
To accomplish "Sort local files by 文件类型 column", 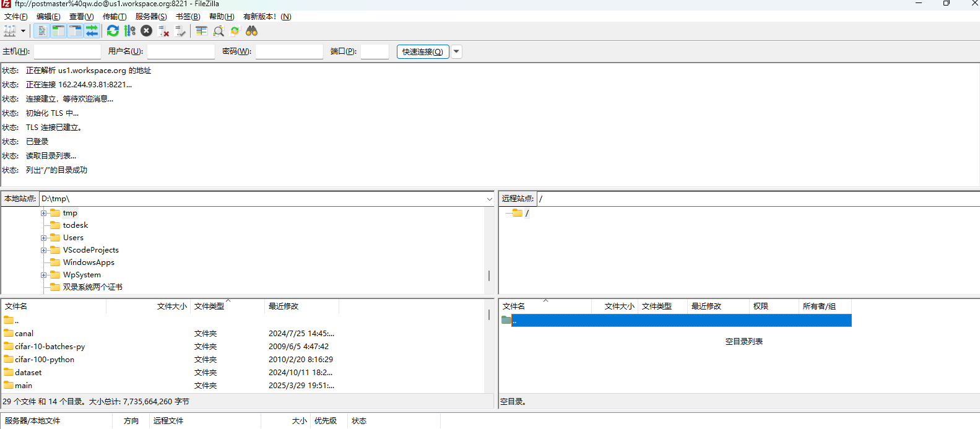I will tap(228, 306).
